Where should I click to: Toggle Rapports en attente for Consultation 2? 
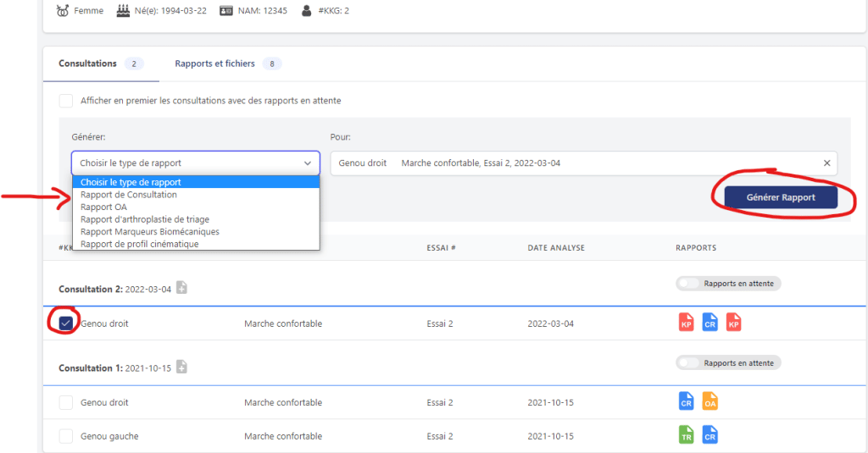click(x=690, y=284)
